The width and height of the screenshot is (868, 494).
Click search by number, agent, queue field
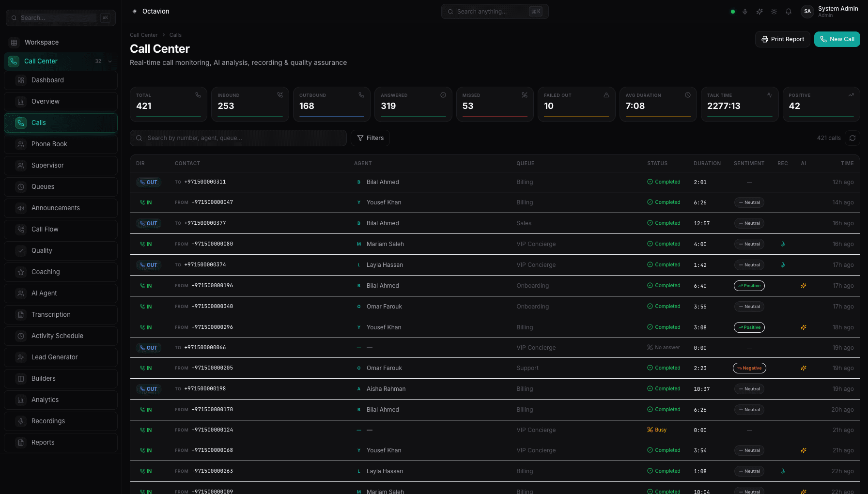point(238,138)
